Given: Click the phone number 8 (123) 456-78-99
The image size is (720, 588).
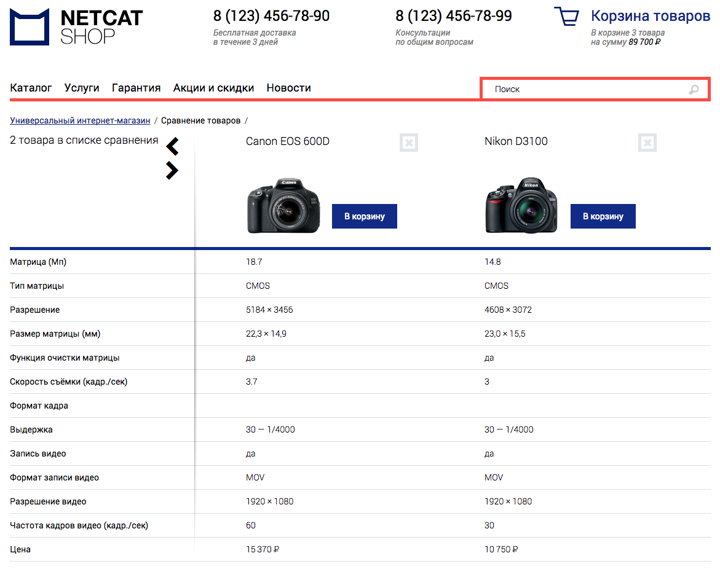Looking at the screenshot, I should (454, 16).
